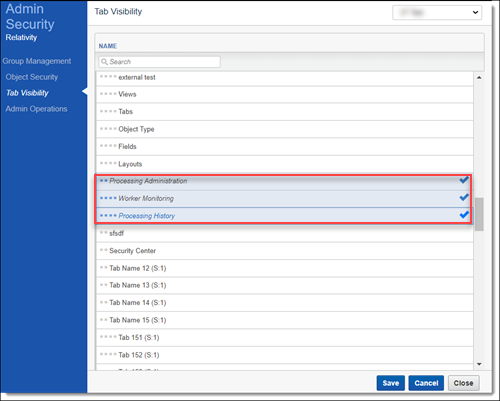
Task: Uncheck Worker Monitoring checkmark
Action: (x=464, y=197)
